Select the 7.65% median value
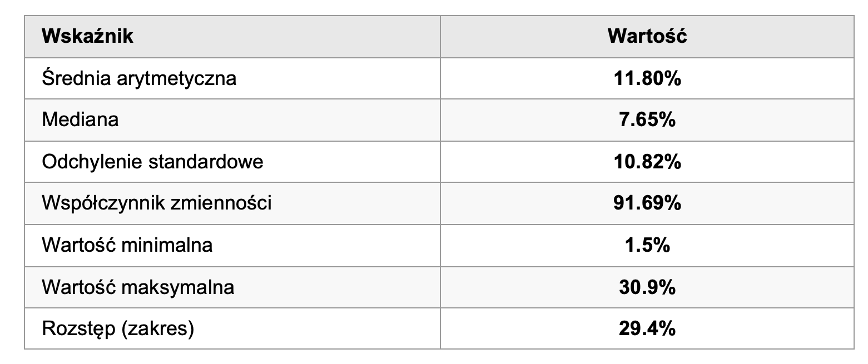The height and width of the screenshot is (364, 868). [x=647, y=120]
